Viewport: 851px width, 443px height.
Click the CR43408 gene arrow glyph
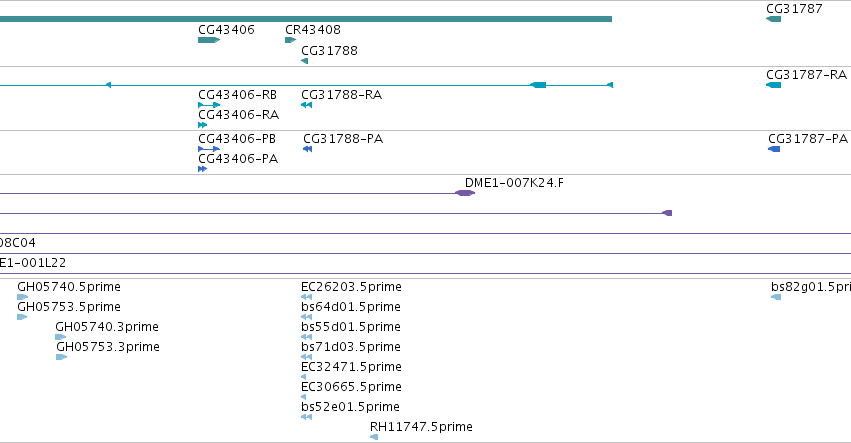(290, 40)
